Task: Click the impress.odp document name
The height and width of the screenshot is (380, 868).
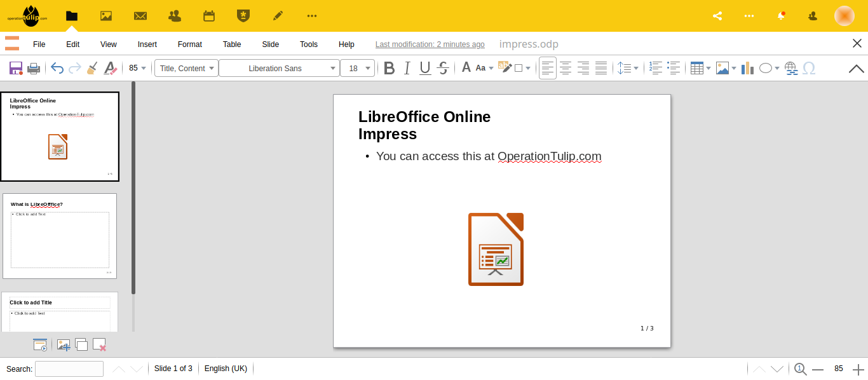Action: tap(529, 44)
